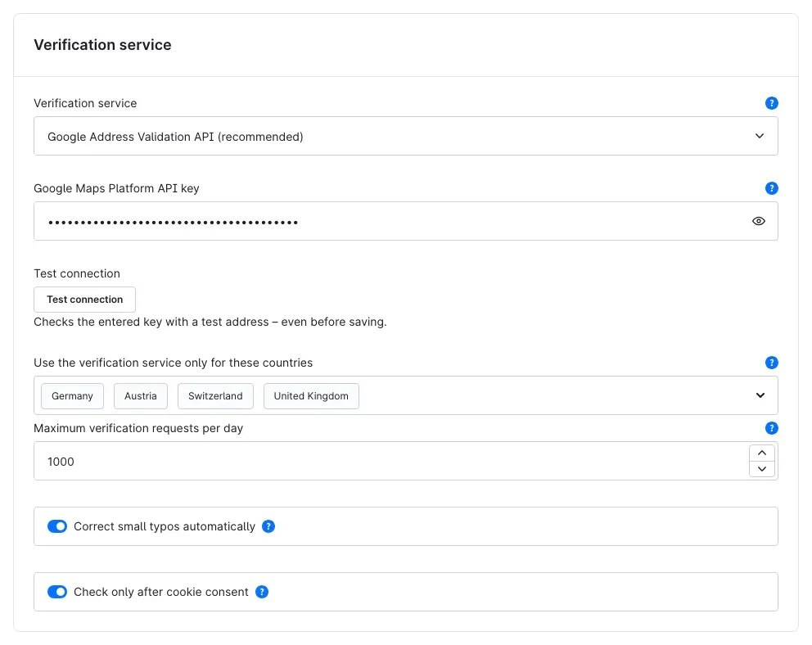Viewport: 812px width, 645px height.
Task: Click the 'Verification service' panel heading
Action: coord(102,45)
